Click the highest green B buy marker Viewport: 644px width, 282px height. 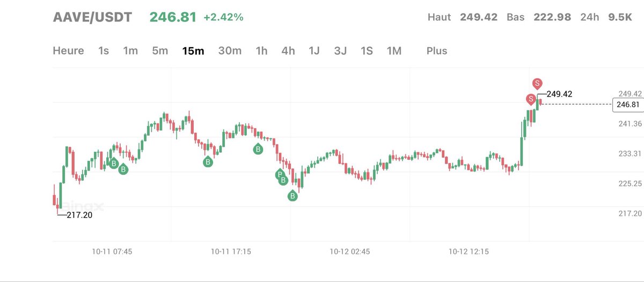pyautogui.click(x=258, y=150)
